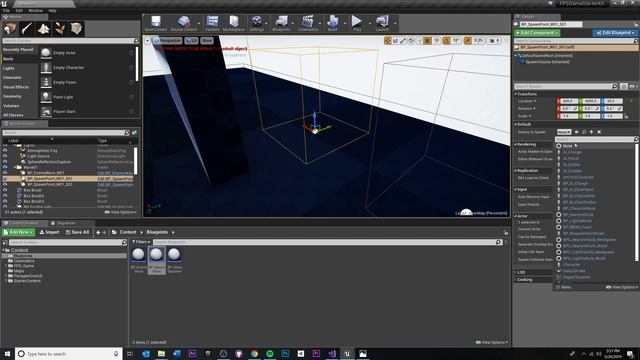Open the Marketplace toolbar icon
This screenshot has width=640, height=360.
[234, 23]
